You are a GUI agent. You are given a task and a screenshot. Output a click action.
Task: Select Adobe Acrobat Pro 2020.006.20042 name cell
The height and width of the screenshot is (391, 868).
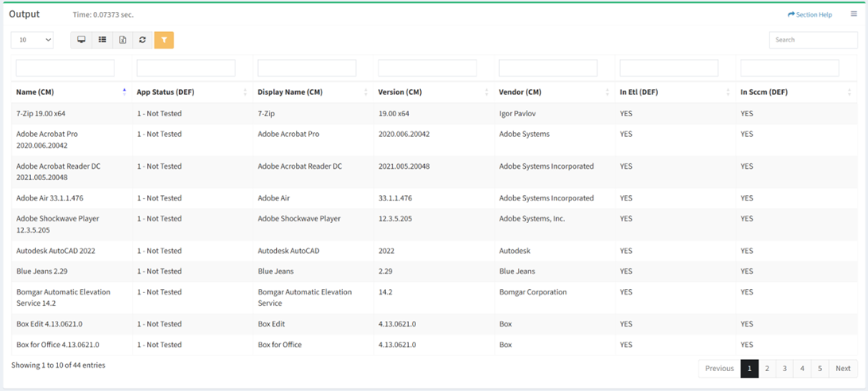click(72, 140)
